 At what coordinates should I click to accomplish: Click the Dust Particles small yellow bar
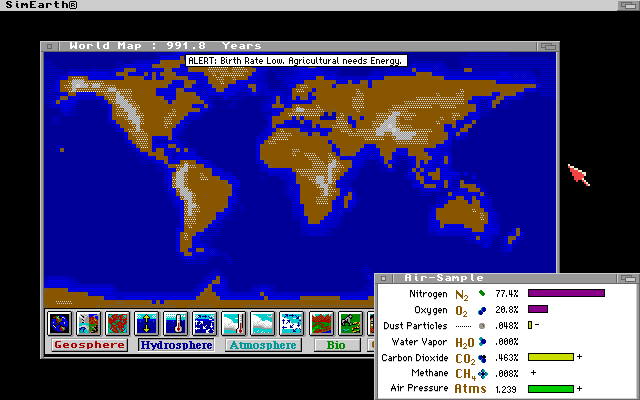pos(530,325)
